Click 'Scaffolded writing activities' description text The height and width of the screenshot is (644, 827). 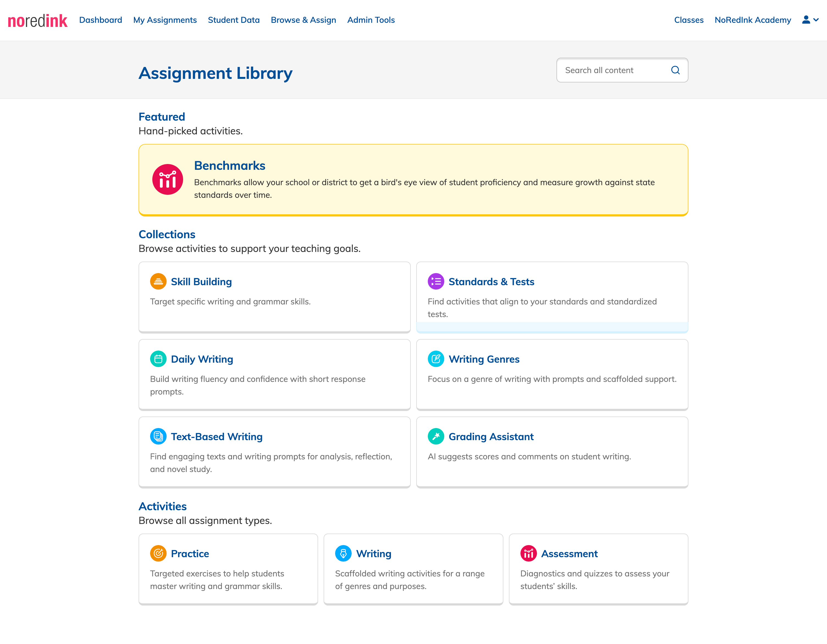(x=410, y=580)
